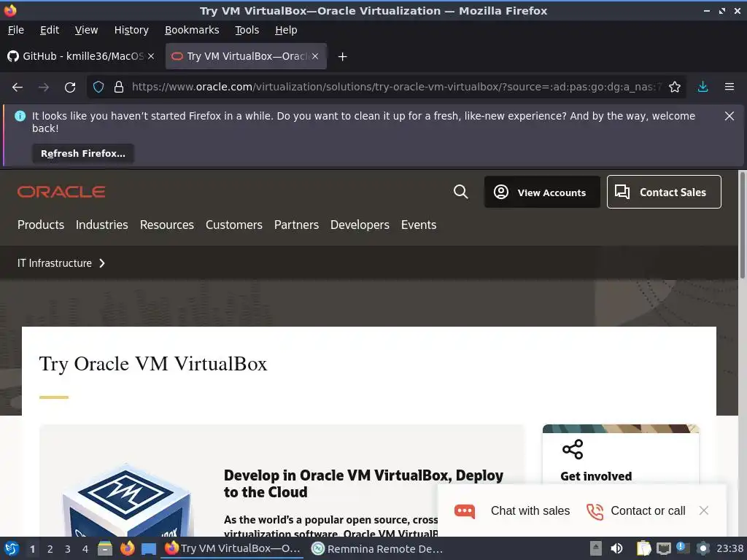
Task: Open the Industries navigation dropdown
Action: 101,225
